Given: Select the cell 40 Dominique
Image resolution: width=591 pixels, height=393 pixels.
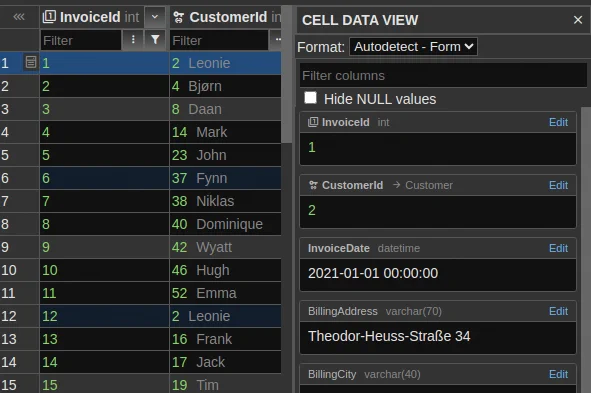Looking at the screenshot, I should pyautogui.click(x=225, y=224).
